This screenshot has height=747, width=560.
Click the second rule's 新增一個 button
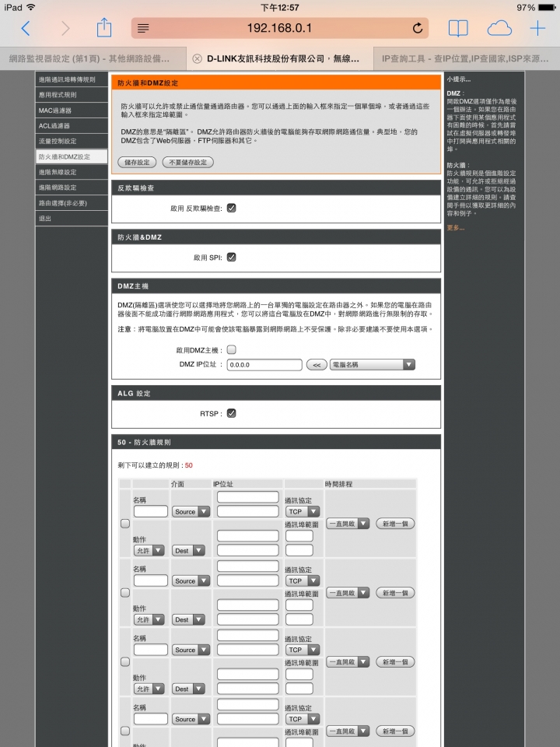click(x=395, y=593)
